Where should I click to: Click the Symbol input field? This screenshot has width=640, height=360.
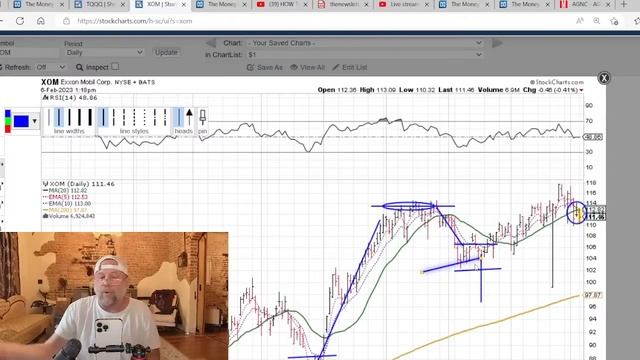pos(29,53)
